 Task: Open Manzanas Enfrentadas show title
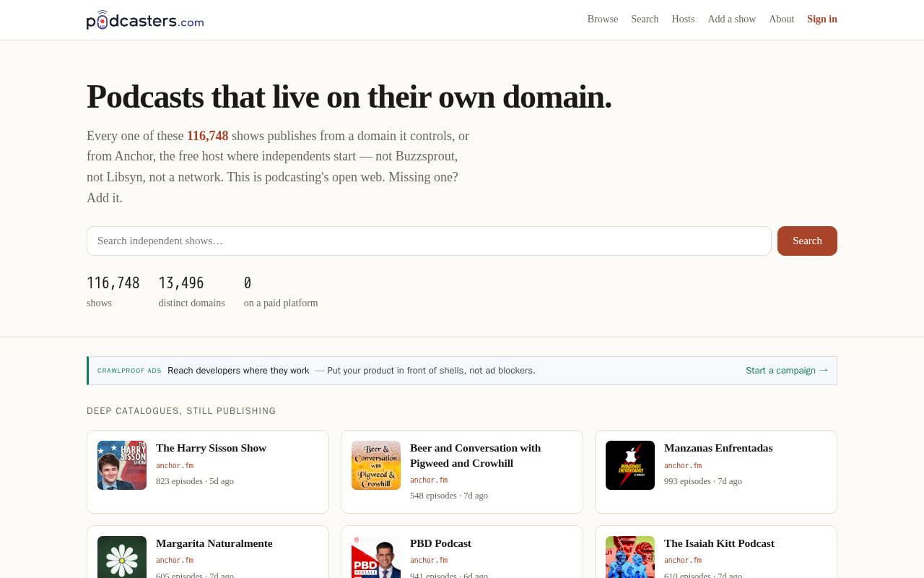[x=718, y=448]
